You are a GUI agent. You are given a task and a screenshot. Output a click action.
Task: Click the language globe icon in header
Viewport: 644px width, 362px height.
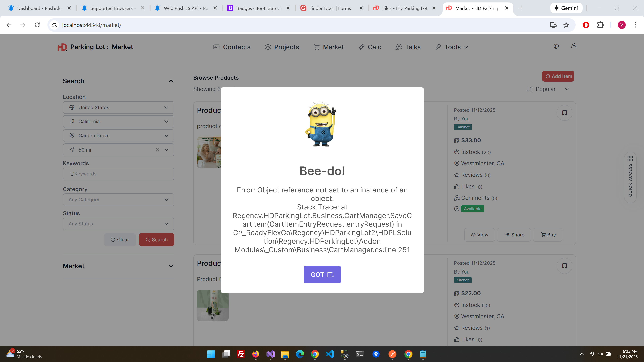tap(556, 46)
